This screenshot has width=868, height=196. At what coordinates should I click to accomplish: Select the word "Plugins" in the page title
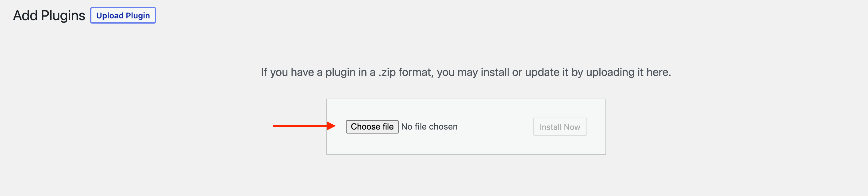[x=63, y=15]
